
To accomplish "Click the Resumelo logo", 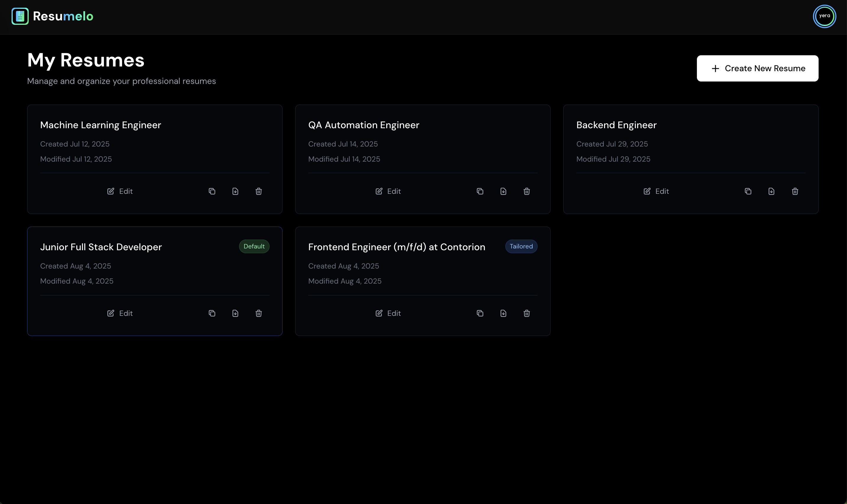I will (52, 16).
